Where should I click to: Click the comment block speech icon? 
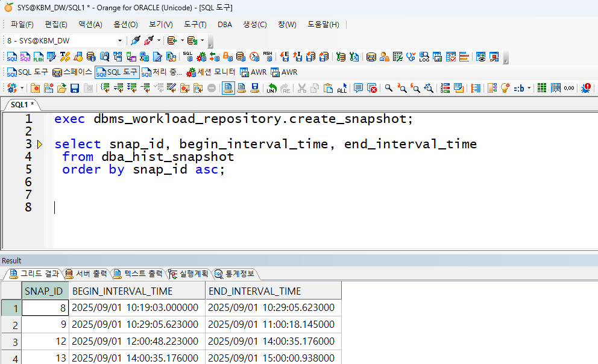[x=358, y=89]
